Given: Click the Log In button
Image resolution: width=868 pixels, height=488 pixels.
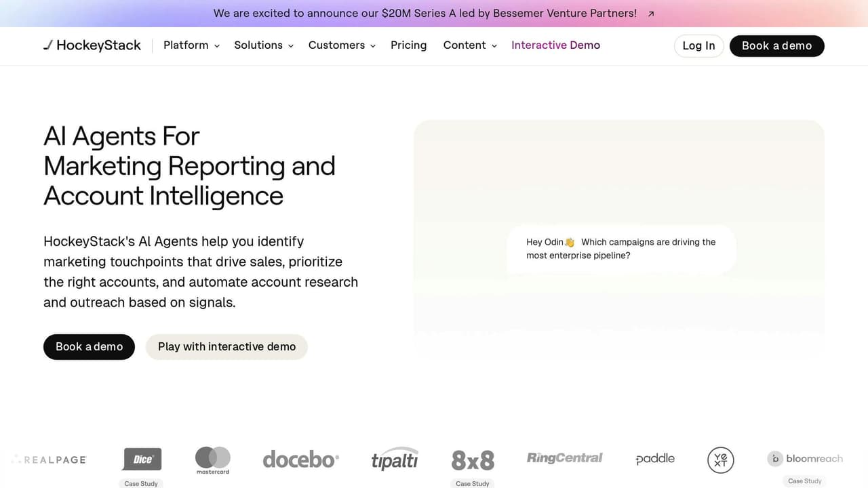Looking at the screenshot, I should 698,46.
